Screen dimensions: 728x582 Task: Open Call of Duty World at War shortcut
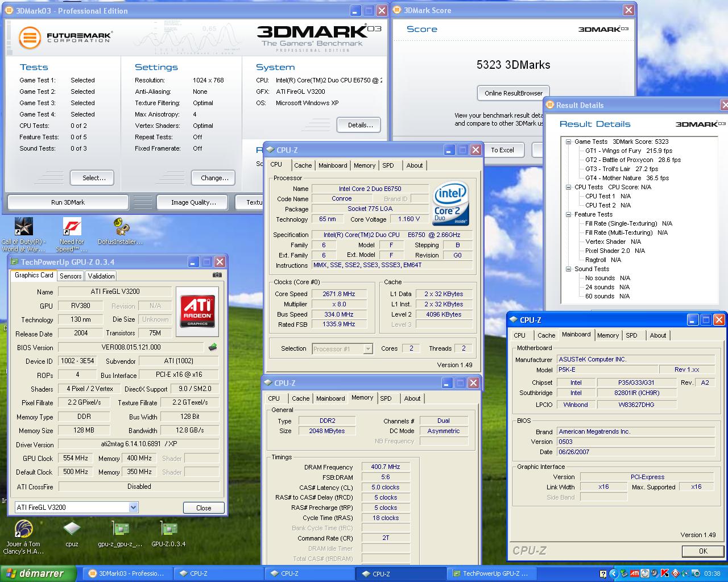[x=23, y=234]
